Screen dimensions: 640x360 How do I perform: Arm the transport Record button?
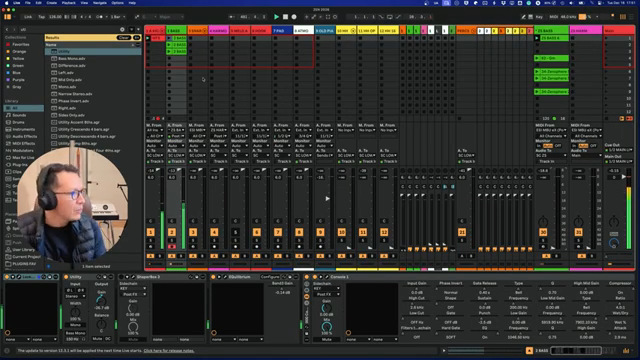[x=294, y=17]
